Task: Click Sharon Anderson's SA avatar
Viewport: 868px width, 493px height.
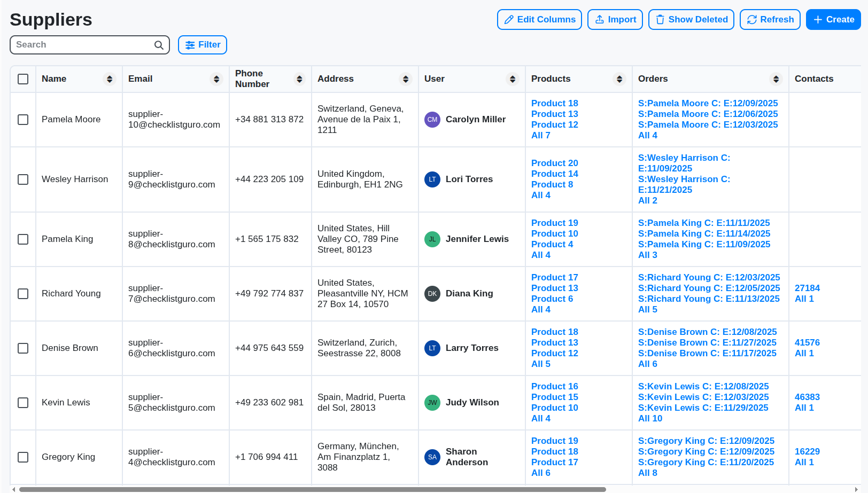Action: coord(432,457)
